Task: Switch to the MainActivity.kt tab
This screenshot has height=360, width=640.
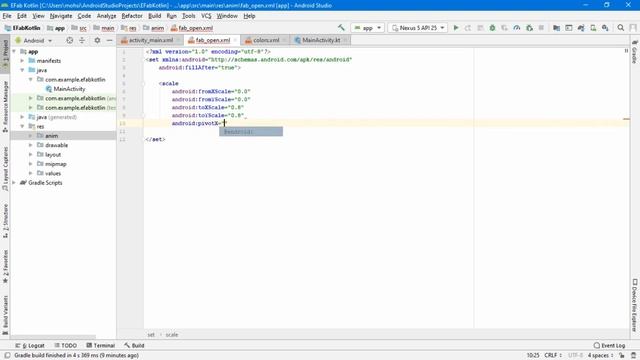Action: click(321, 40)
